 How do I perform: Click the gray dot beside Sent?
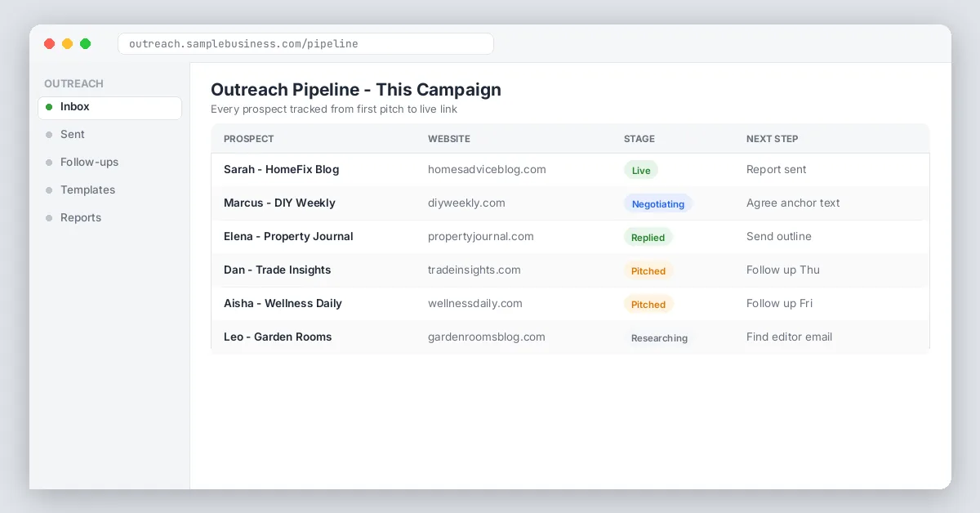(x=49, y=135)
